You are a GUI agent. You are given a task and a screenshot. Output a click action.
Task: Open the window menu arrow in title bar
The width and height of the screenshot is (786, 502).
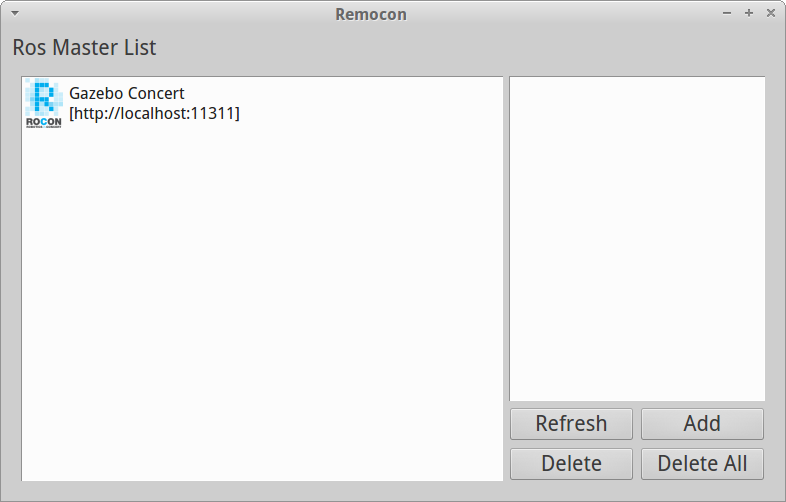point(14,14)
